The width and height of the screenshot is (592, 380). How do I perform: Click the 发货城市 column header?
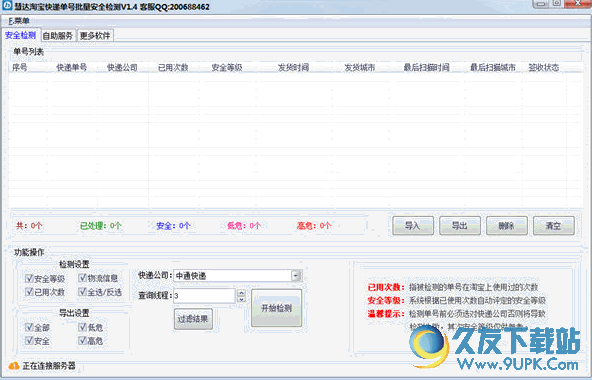pyautogui.click(x=359, y=68)
